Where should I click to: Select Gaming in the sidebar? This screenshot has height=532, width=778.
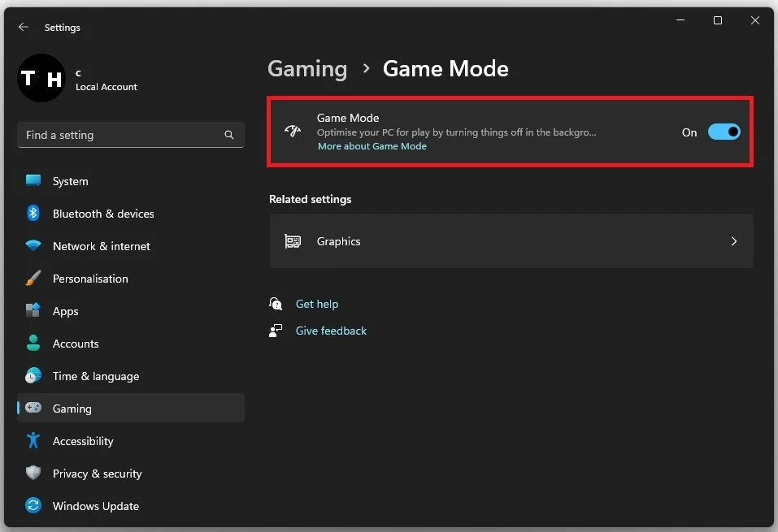[72, 408]
